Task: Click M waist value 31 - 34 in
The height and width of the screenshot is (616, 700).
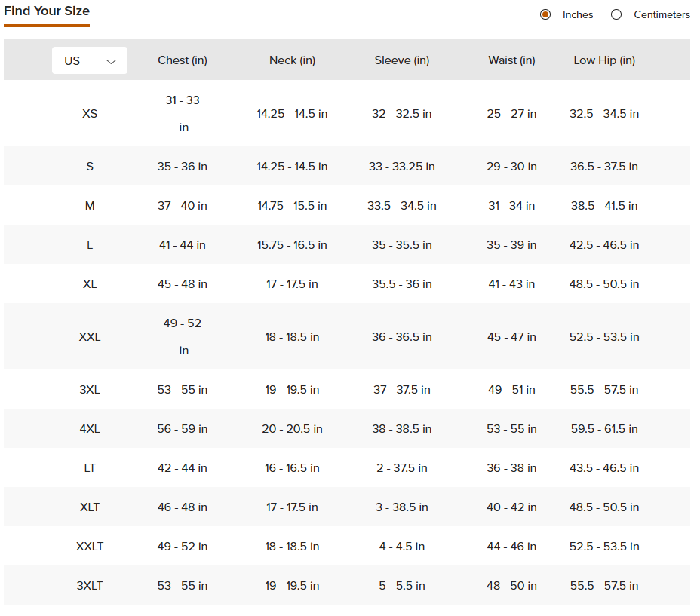Action: tap(511, 206)
